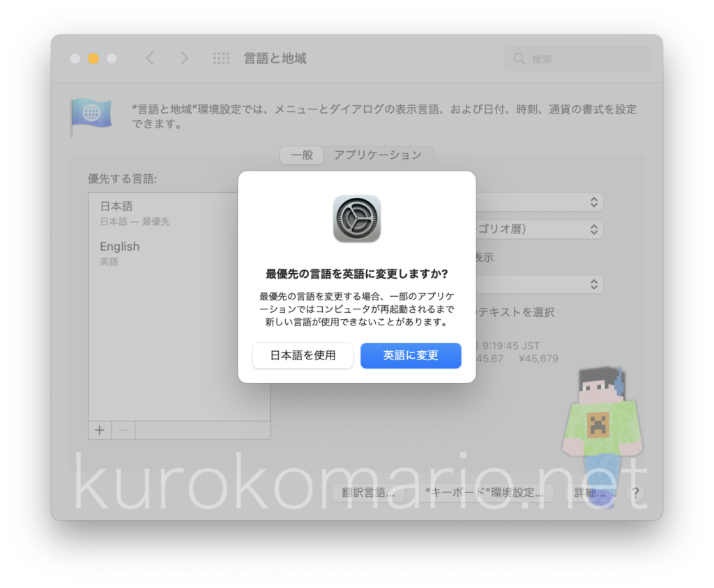Open the calendar dropdown showing ゴリオ暦

click(540, 229)
